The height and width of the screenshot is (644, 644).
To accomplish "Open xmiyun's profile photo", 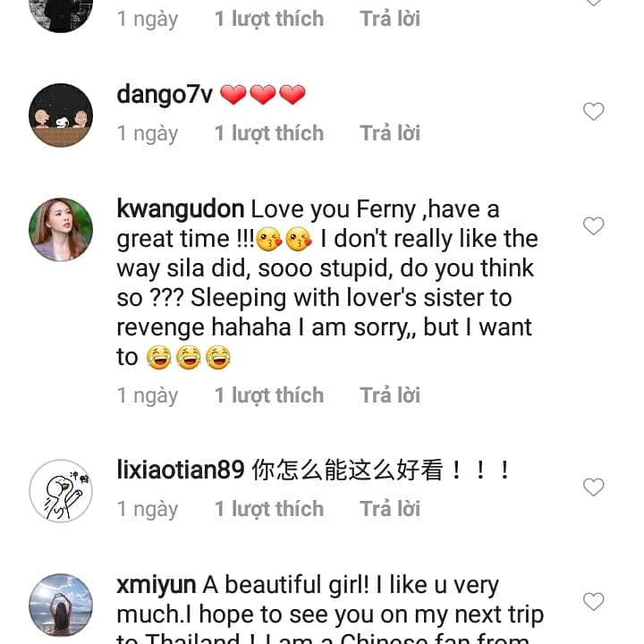I will [x=61, y=605].
